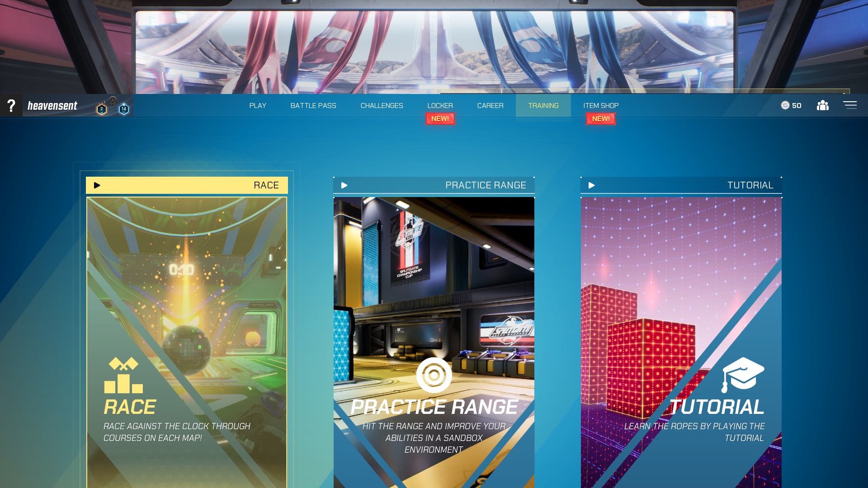
Task: Go to the Challenges tab
Action: (x=382, y=105)
